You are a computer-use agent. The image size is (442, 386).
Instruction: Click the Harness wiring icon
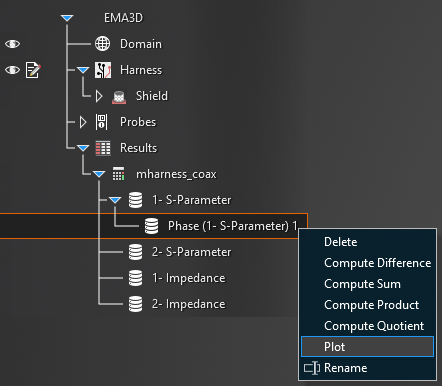pyautogui.click(x=103, y=70)
